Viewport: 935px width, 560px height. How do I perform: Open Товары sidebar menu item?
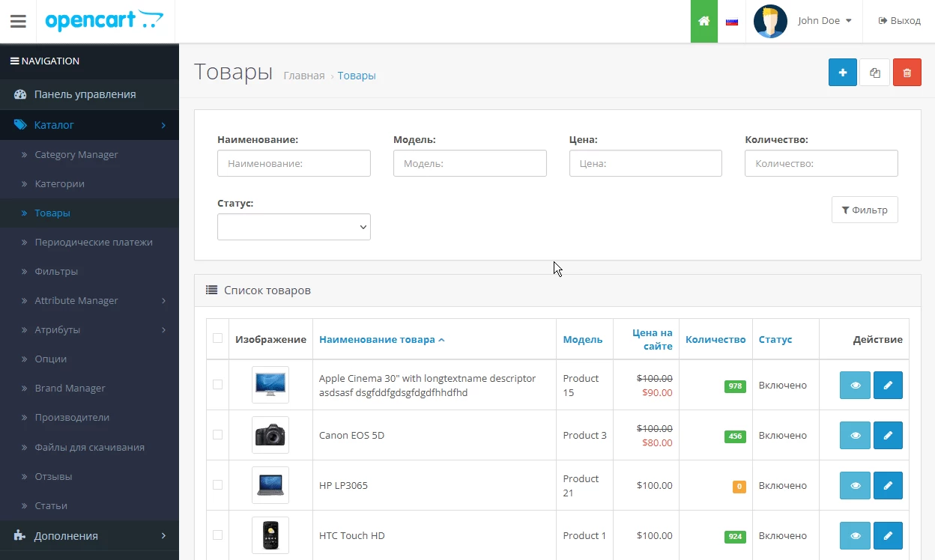pos(89,213)
